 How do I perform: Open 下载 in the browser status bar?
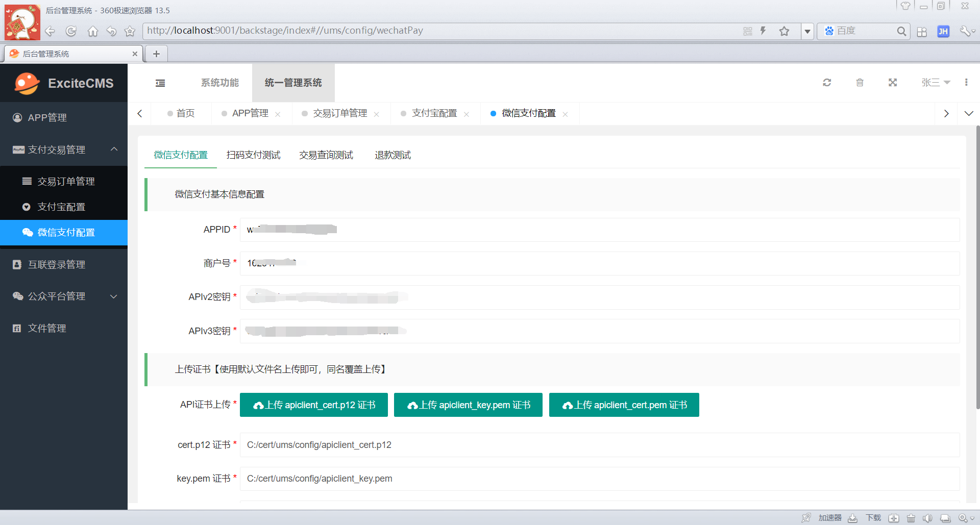(x=873, y=518)
